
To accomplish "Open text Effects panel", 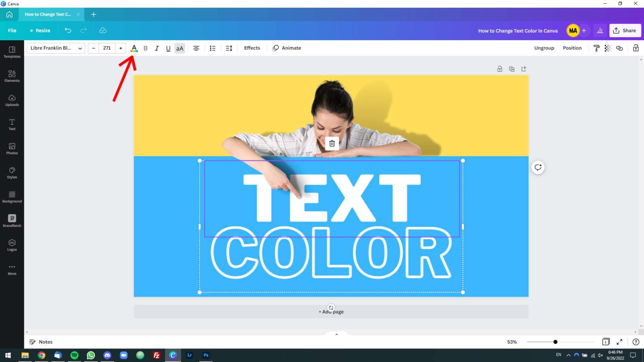I will (252, 48).
